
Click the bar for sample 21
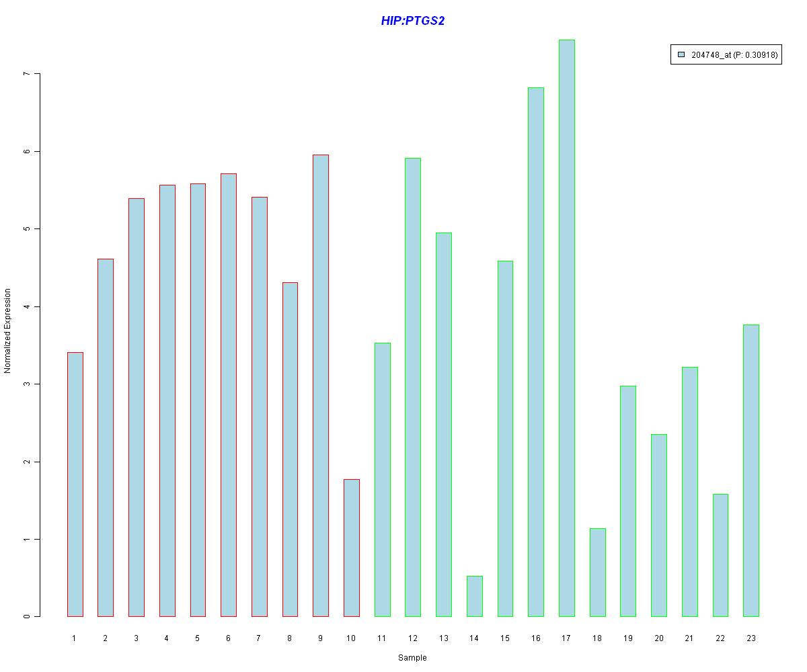pyautogui.click(x=689, y=491)
